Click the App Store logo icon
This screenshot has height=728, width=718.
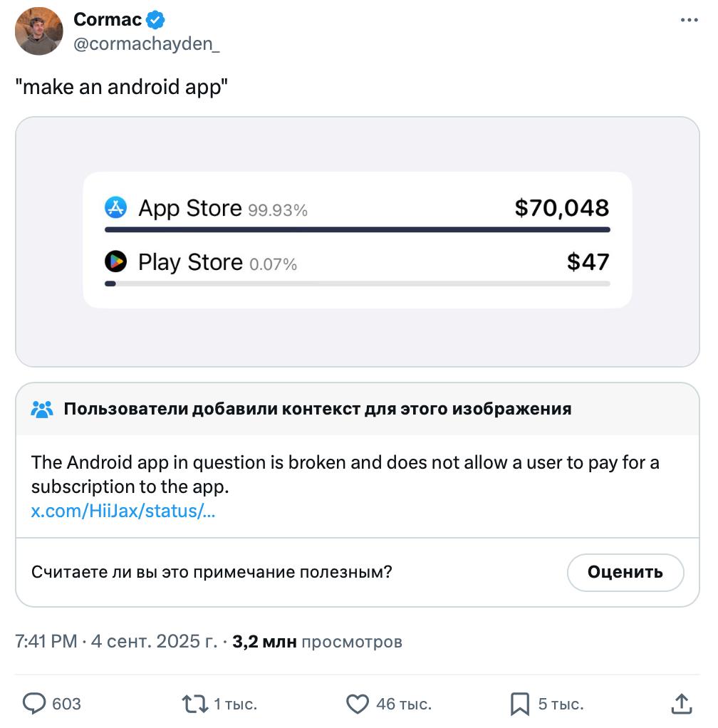click(x=115, y=208)
